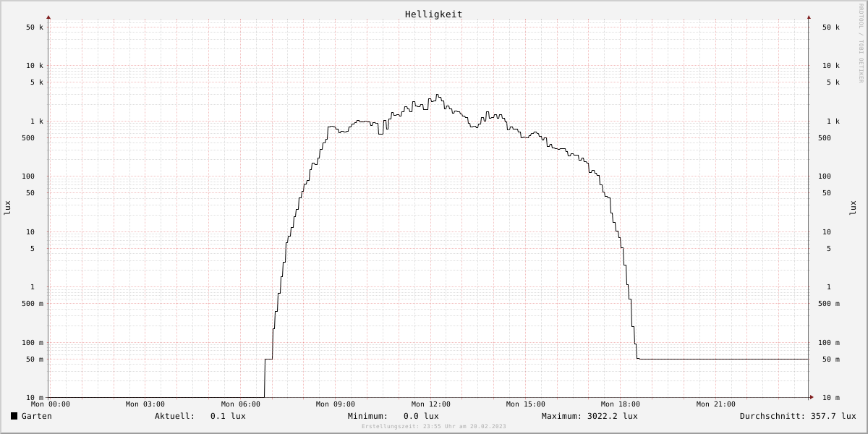Click the "Mon 03:00" time axis label
868x434 pixels.
click(x=145, y=404)
